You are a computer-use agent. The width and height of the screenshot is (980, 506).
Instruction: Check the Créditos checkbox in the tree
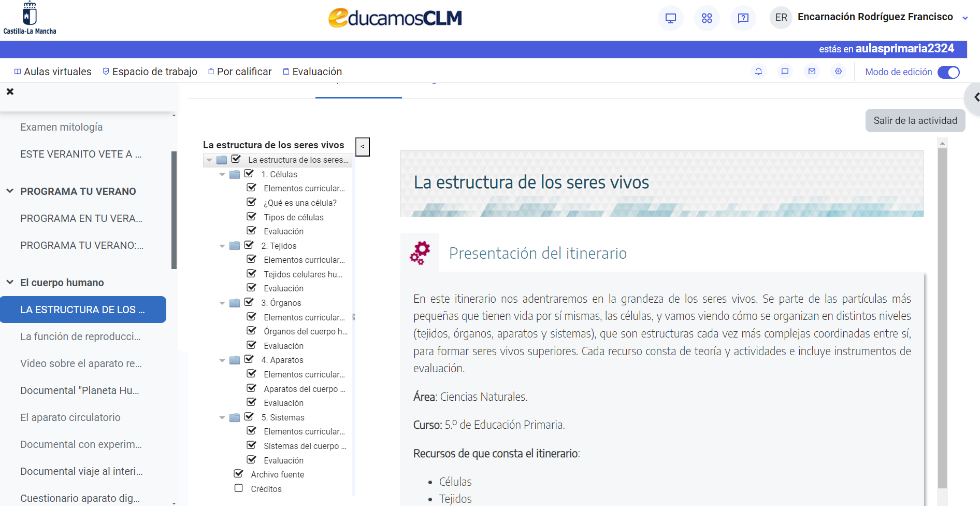[238, 488]
